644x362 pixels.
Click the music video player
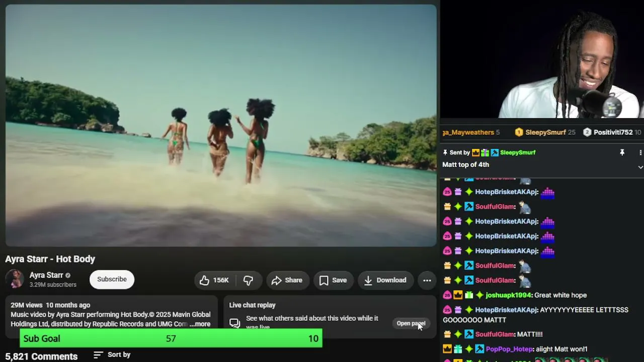click(221, 126)
